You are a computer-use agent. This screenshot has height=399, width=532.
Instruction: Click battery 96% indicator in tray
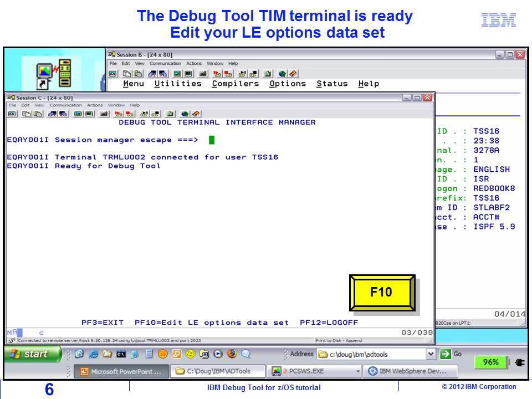pos(490,362)
